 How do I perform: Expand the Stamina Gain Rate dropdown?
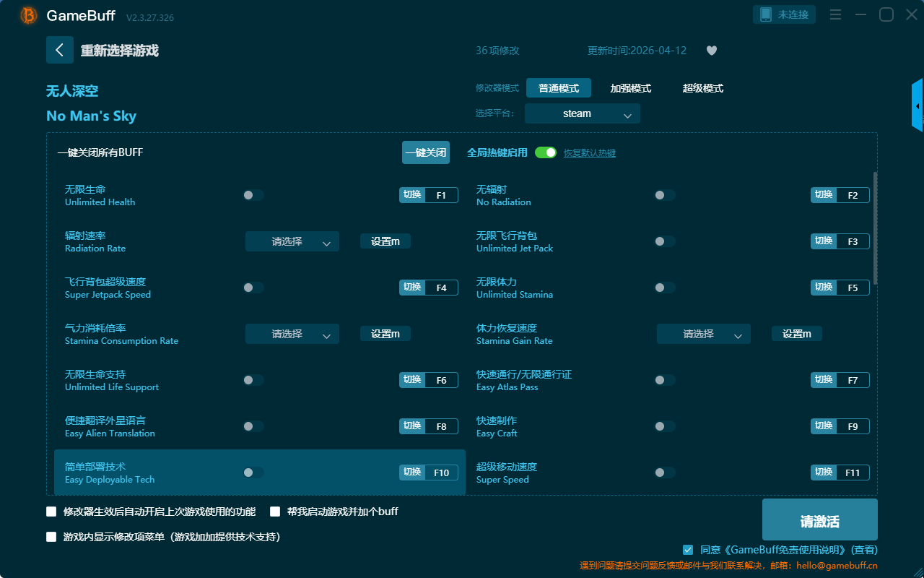[704, 334]
